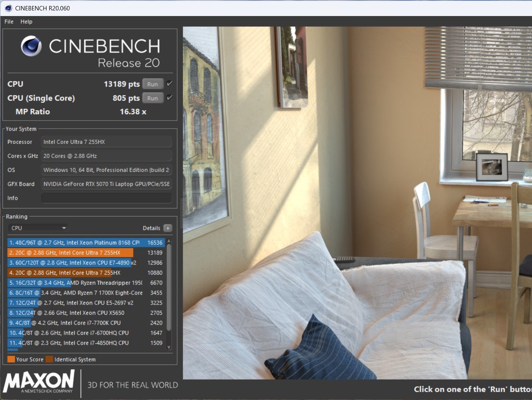The image size is (532, 400).
Task: Open the CPU ranking type dropdown
Action: click(38, 228)
